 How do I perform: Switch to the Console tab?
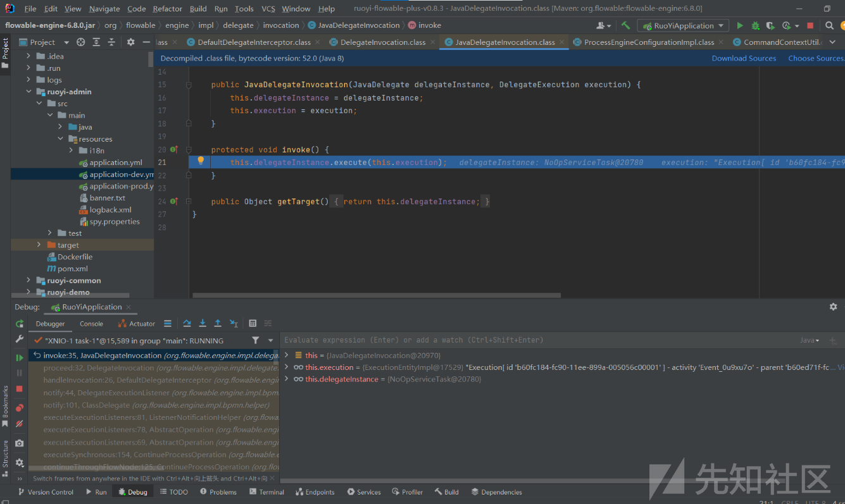click(x=91, y=323)
